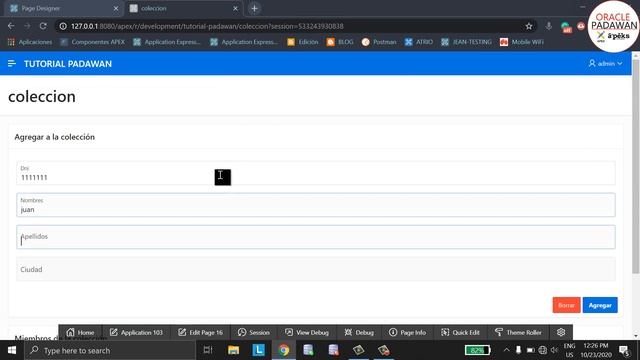
Task: Focus the Apellidos input field
Action: pyautogui.click(x=316, y=237)
